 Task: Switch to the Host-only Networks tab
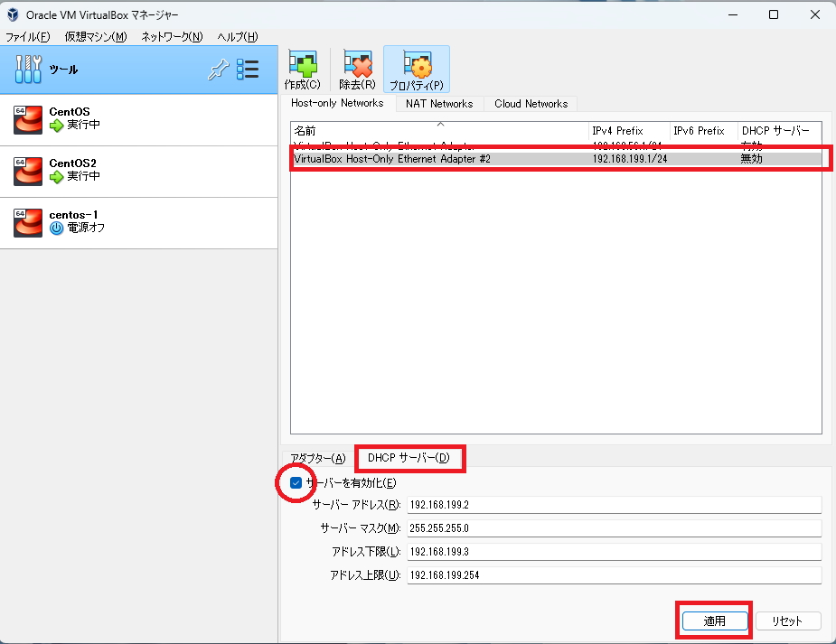(337, 103)
